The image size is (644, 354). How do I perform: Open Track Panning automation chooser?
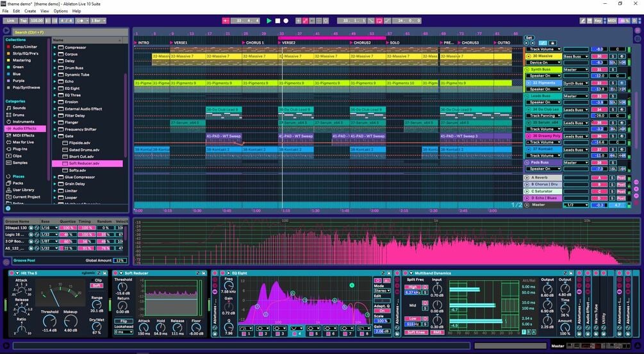(x=543, y=116)
